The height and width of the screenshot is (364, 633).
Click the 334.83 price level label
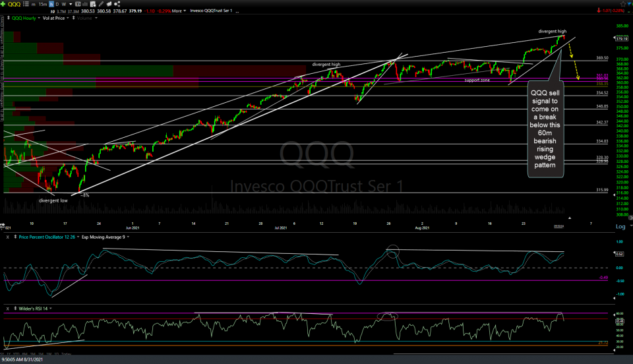tap(602, 141)
